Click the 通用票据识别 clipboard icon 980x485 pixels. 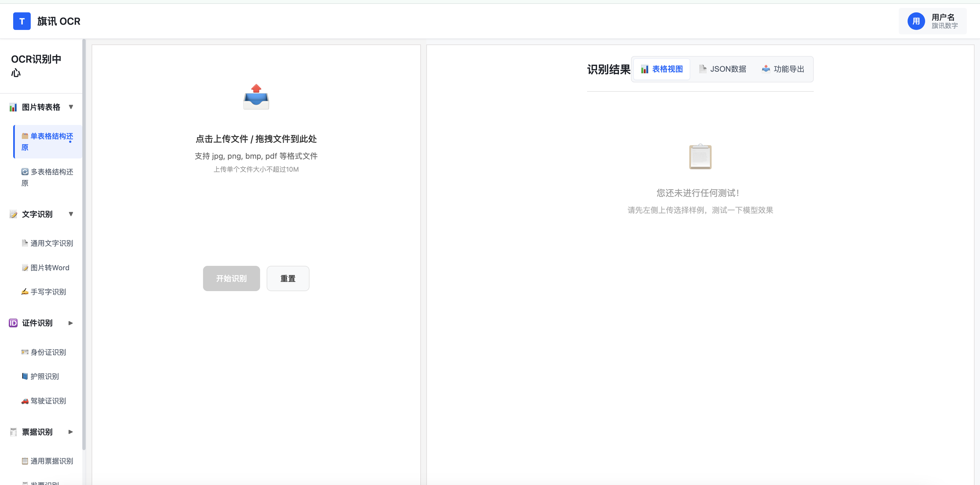[x=25, y=461]
